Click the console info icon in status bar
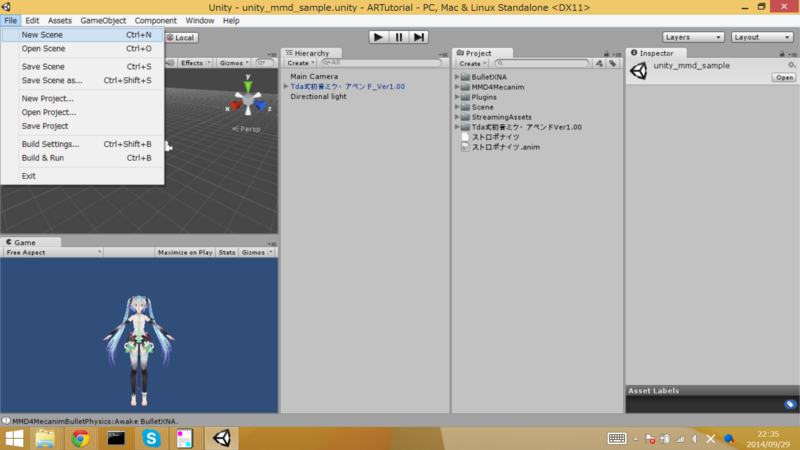 pyautogui.click(x=6, y=421)
